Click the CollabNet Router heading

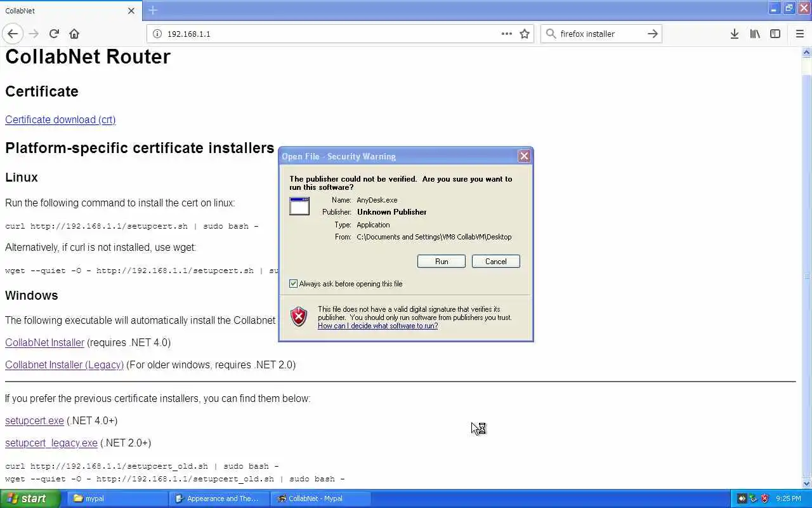coord(88,57)
